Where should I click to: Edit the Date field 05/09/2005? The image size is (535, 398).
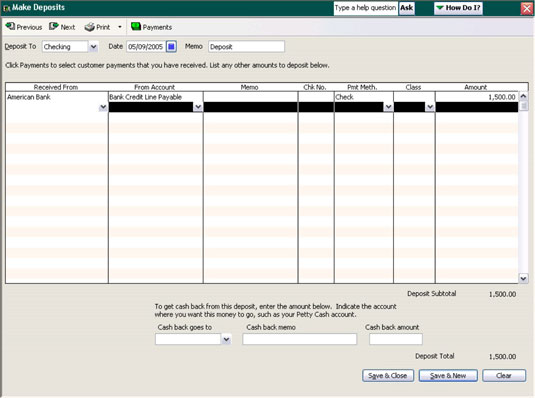(146, 47)
